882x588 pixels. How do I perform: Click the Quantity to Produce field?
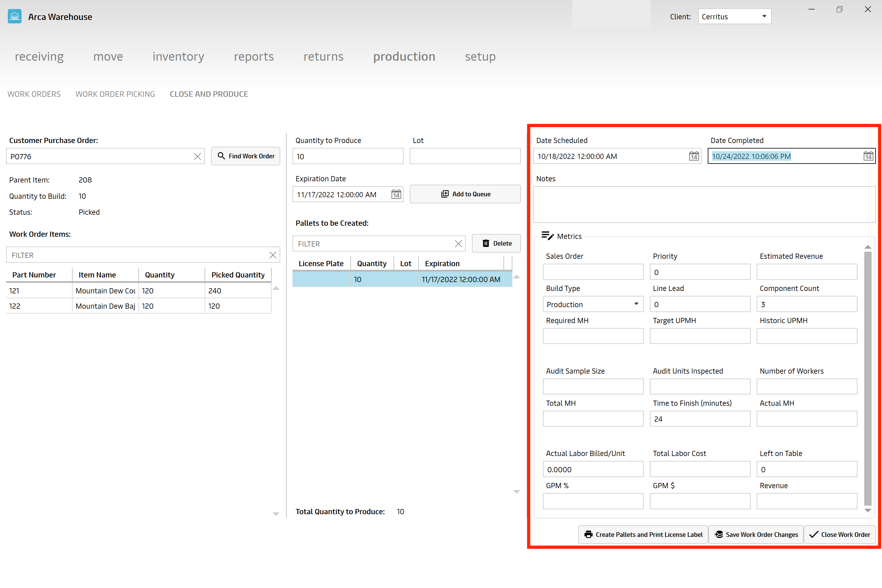pos(348,156)
